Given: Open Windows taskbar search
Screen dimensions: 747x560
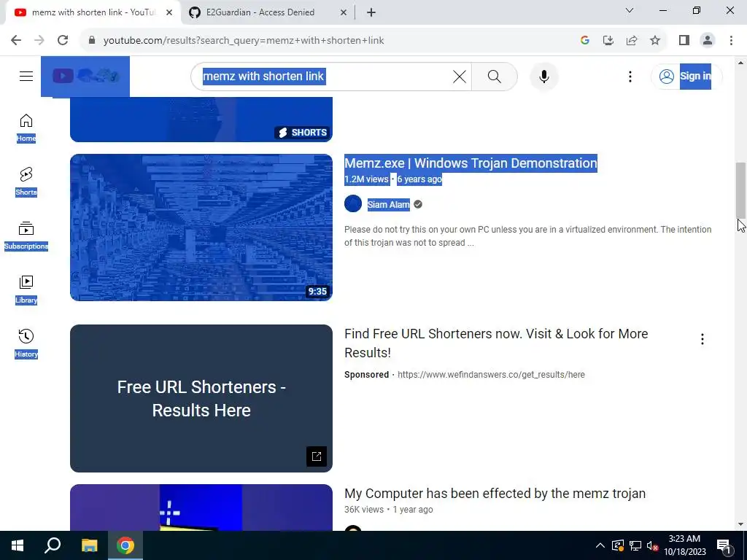Looking at the screenshot, I should (x=53, y=545).
